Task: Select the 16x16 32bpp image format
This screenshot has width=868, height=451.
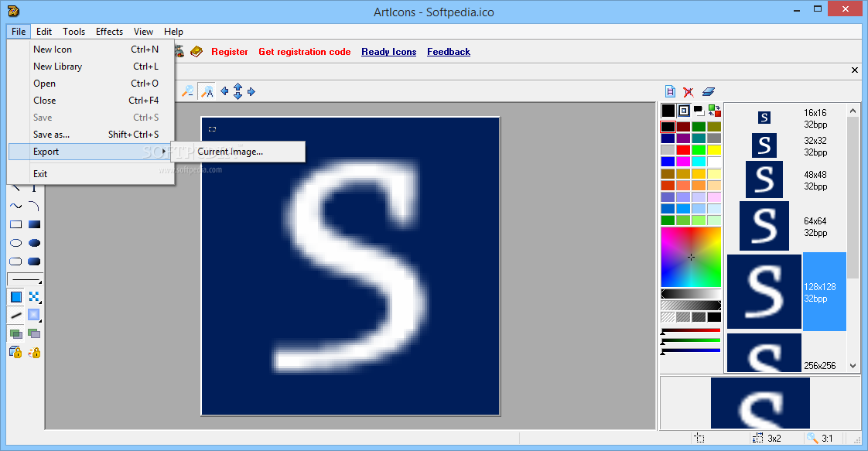Action: click(786, 118)
